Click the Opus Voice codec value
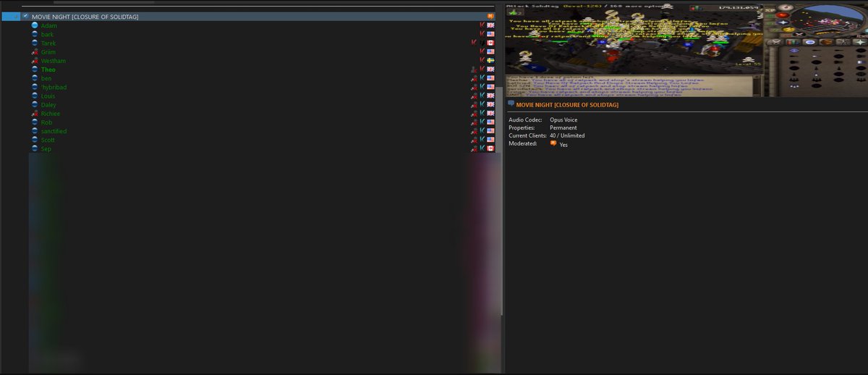 point(563,119)
